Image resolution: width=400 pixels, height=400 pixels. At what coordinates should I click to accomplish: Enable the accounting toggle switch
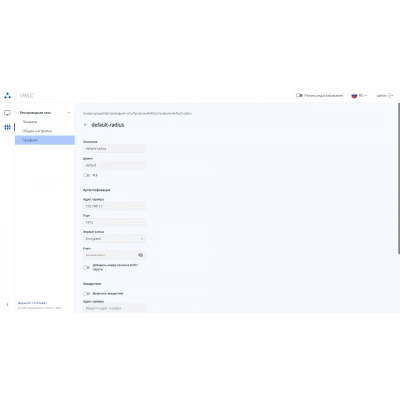coord(86,294)
